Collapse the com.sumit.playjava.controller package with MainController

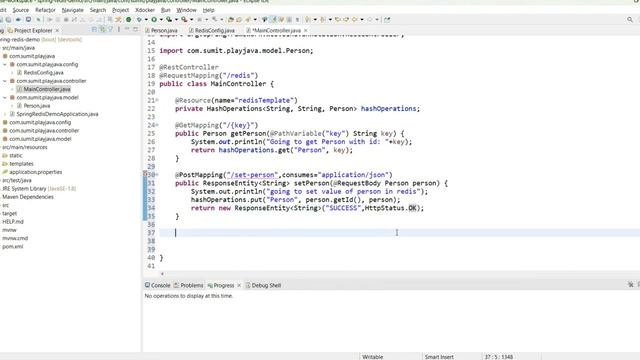pos(5,81)
